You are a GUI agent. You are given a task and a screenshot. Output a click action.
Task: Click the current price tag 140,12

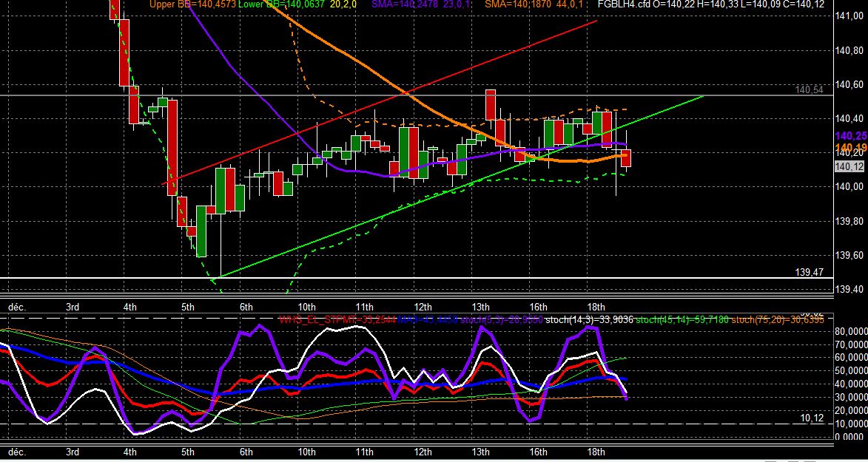850,166
